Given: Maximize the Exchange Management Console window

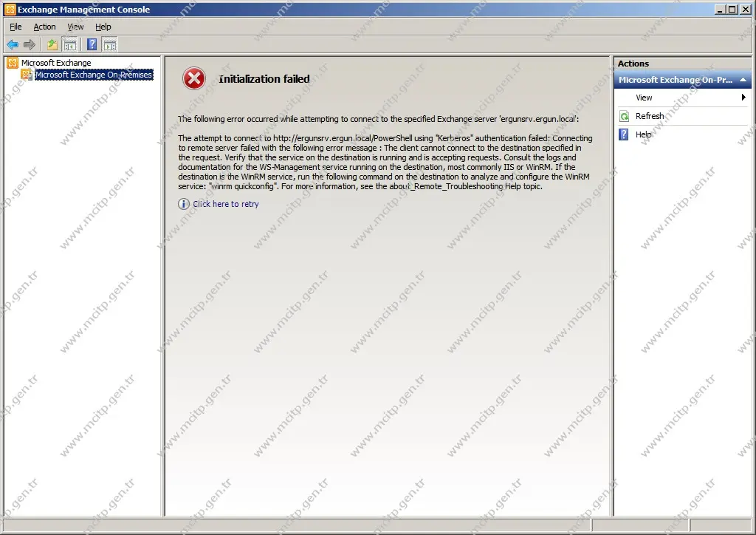Looking at the screenshot, I should (x=732, y=9).
